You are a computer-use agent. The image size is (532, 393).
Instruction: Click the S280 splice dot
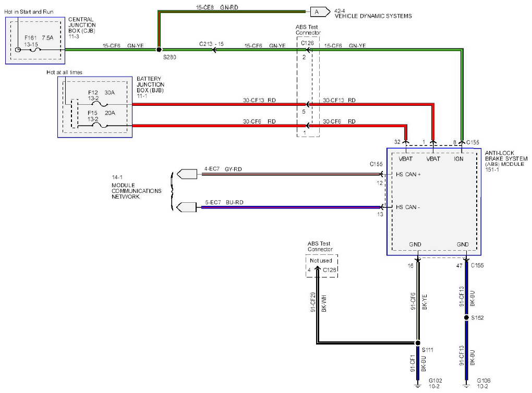point(159,50)
